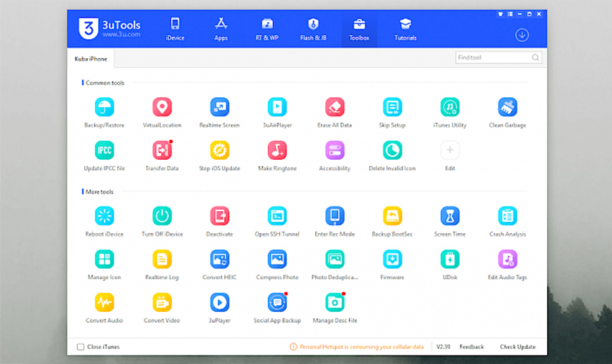Screen dimensions: 612x364
Task: Open Realtime Log tool
Action: pyautogui.click(x=162, y=259)
